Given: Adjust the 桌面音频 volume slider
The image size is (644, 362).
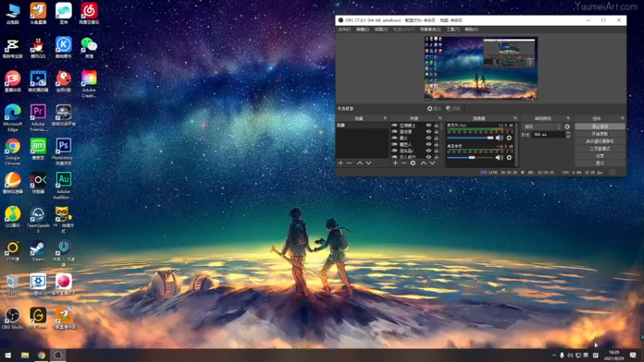Looking at the screenshot, I should point(470,158).
